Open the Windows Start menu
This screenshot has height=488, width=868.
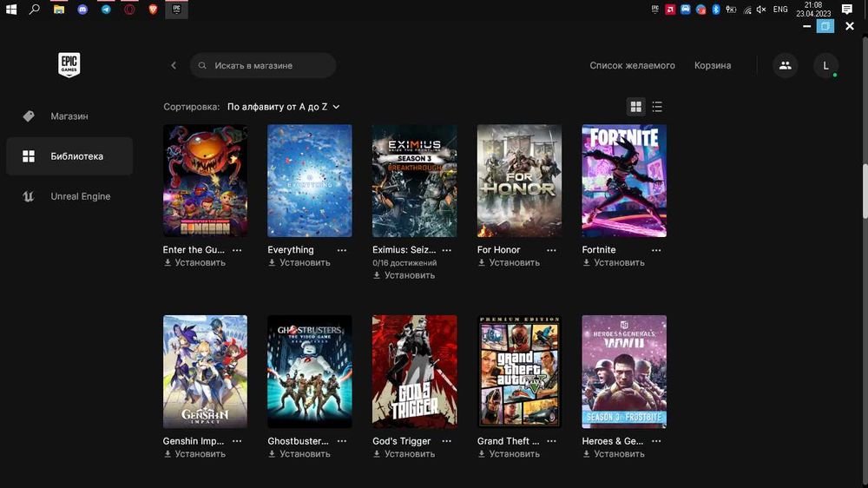click(11, 9)
